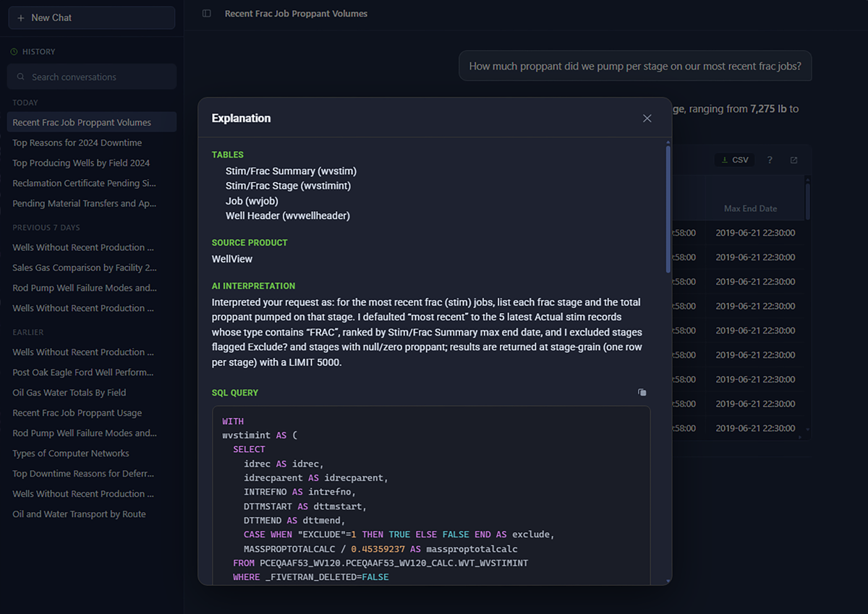Download results as CSV

[x=735, y=160]
